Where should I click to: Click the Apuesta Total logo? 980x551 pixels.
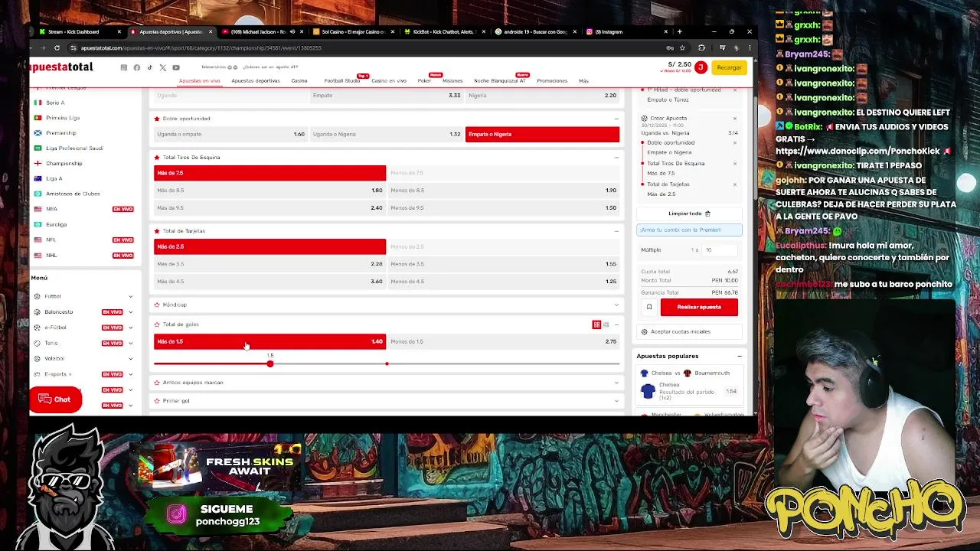[61, 67]
